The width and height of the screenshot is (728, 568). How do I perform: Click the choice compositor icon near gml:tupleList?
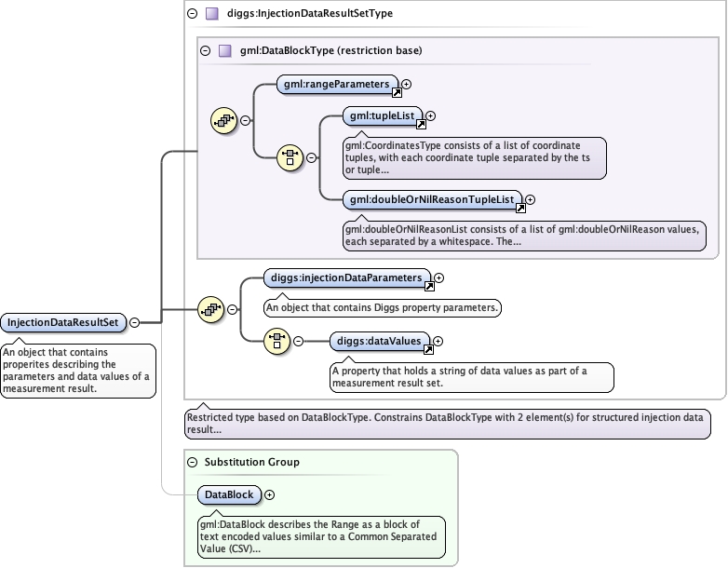click(x=290, y=157)
